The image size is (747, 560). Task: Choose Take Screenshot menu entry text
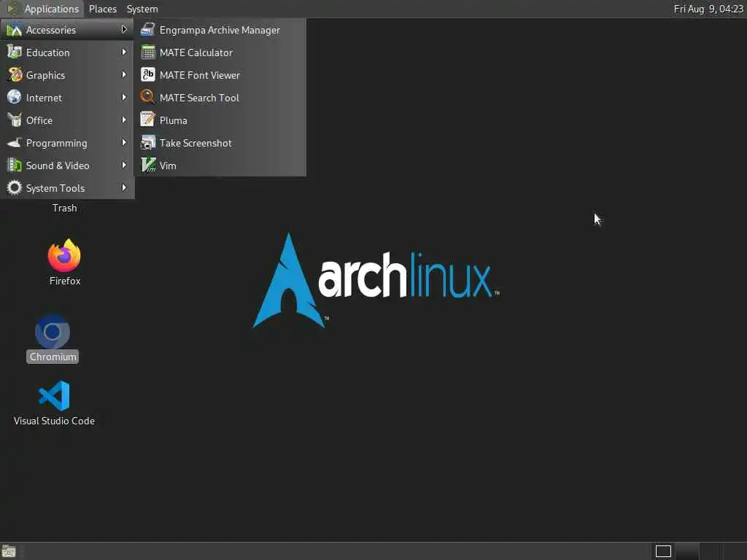pos(196,143)
